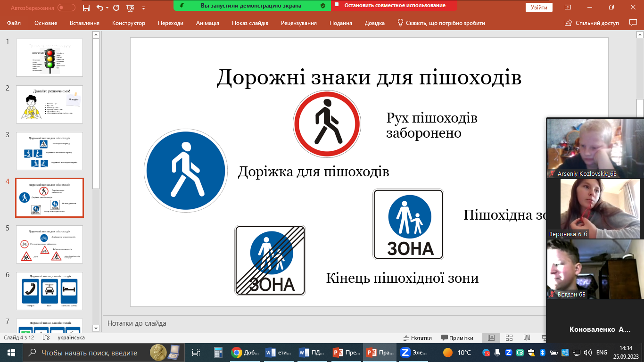
Task: Open the Zoom taskbar item Эле...
Action: pos(413,353)
